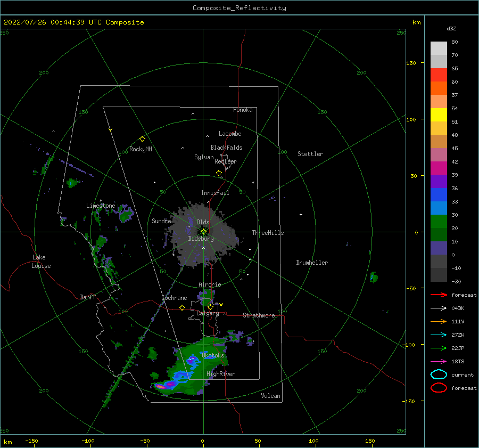Click the 04DK legend label

pyautogui.click(x=458, y=308)
